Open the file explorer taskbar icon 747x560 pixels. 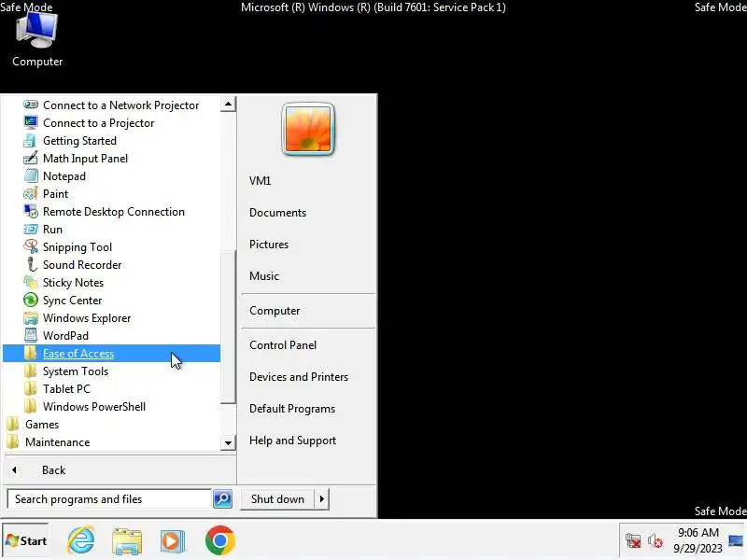coord(127,540)
